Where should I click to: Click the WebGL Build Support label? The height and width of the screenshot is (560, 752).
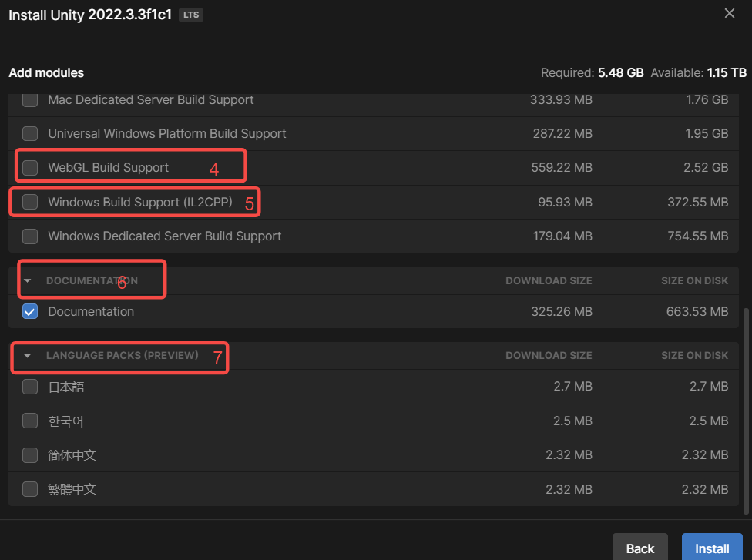tap(108, 167)
